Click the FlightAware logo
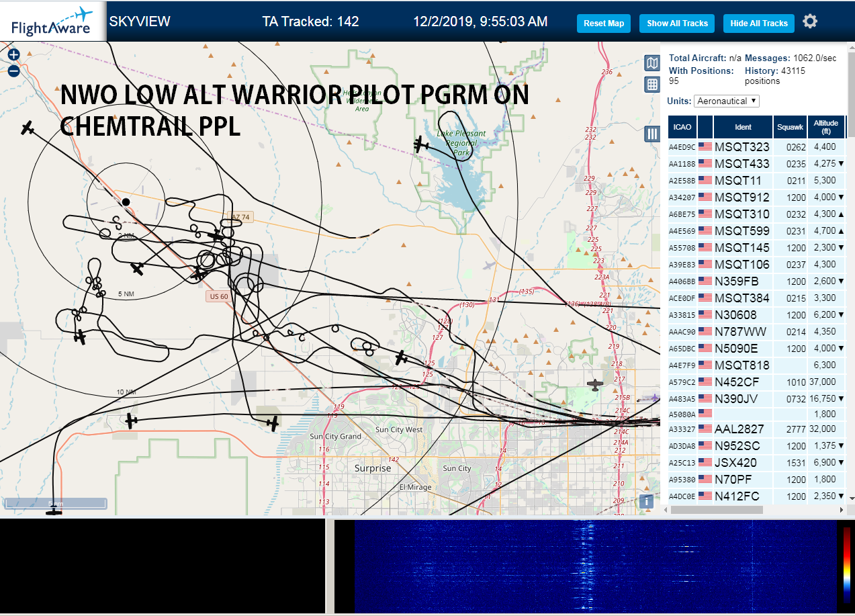This screenshot has height=616, width=855. point(52,21)
